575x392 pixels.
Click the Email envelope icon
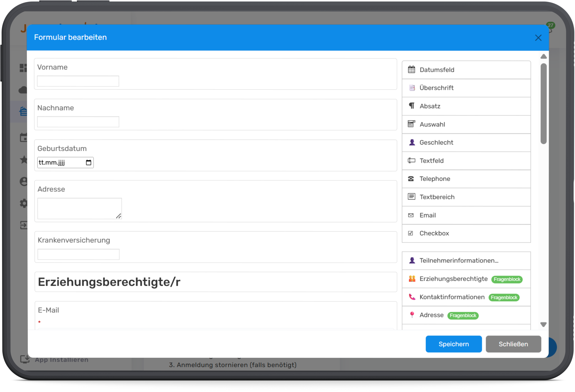(x=411, y=215)
